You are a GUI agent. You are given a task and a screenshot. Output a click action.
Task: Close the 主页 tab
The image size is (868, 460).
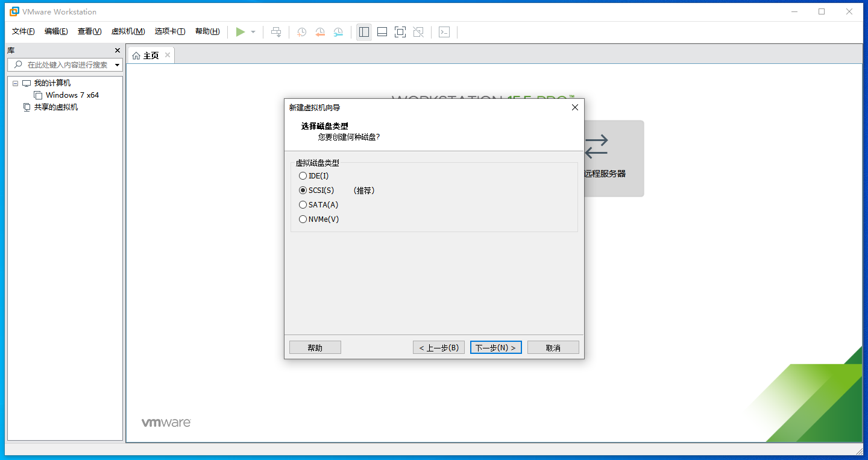pos(168,55)
